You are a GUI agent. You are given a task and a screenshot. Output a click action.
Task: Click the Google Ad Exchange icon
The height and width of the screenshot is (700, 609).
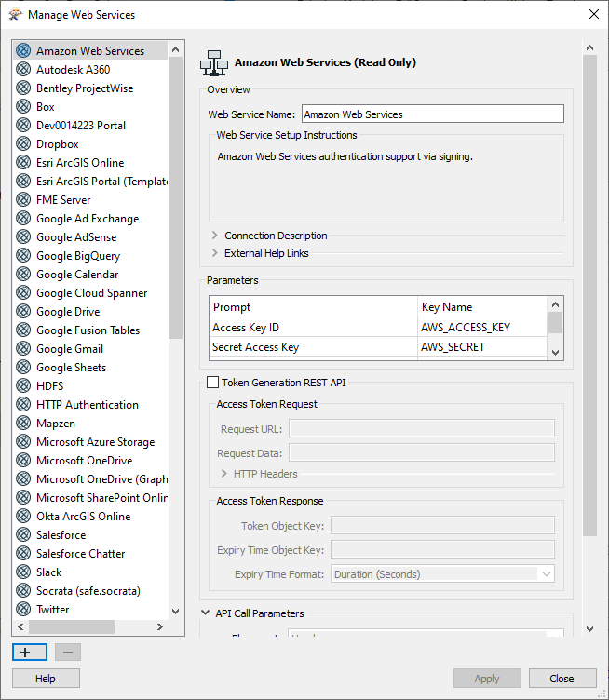[23, 219]
